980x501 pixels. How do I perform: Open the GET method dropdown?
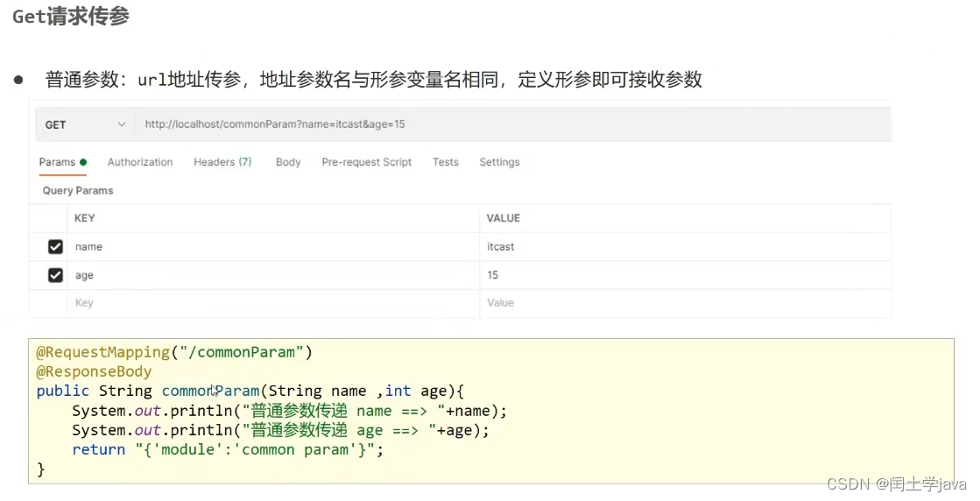tap(85, 124)
